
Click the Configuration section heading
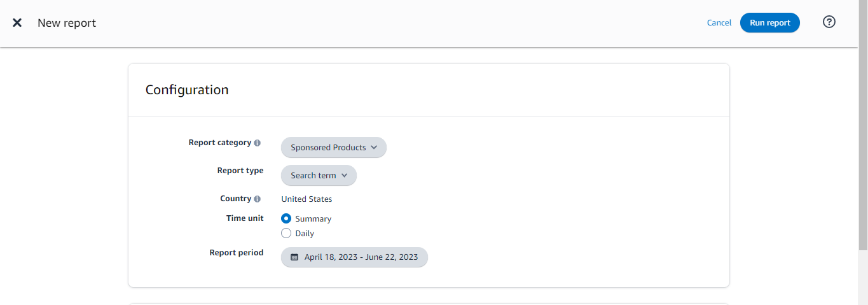pos(187,90)
